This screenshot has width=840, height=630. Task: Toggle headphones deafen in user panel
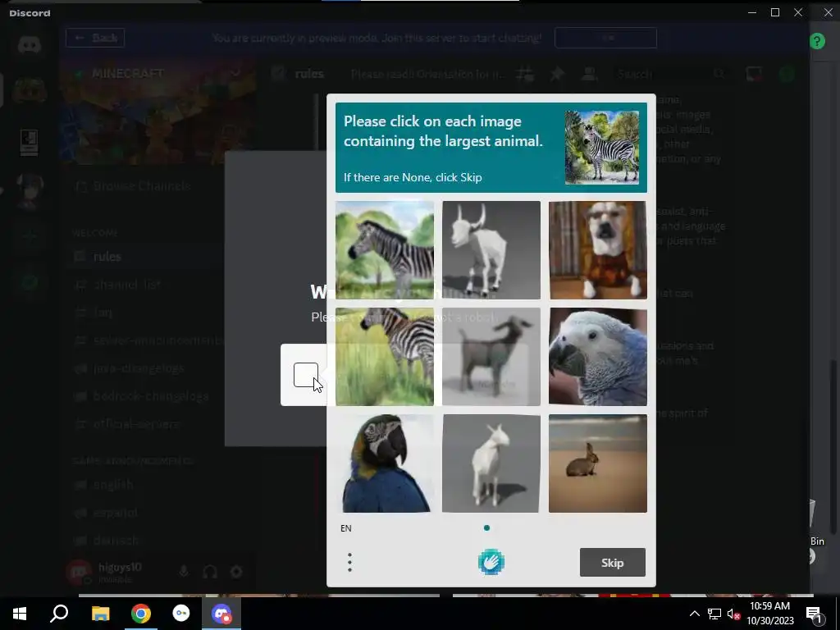click(x=210, y=572)
